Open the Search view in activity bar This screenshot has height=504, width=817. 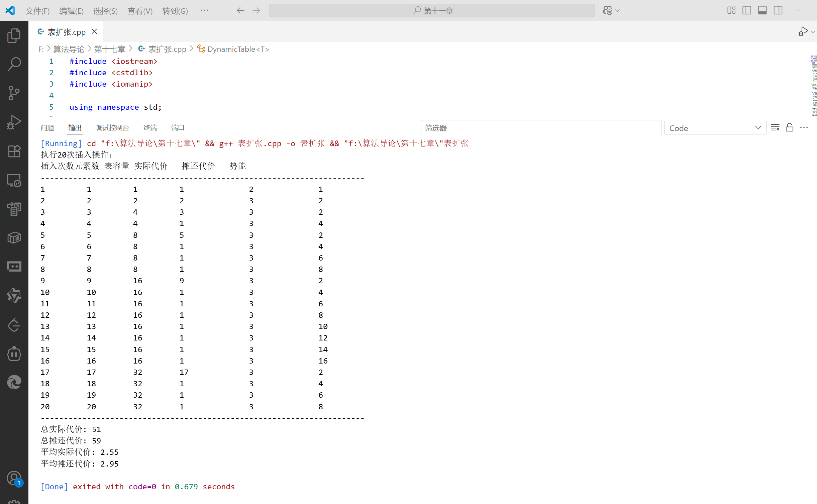point(14,64)
